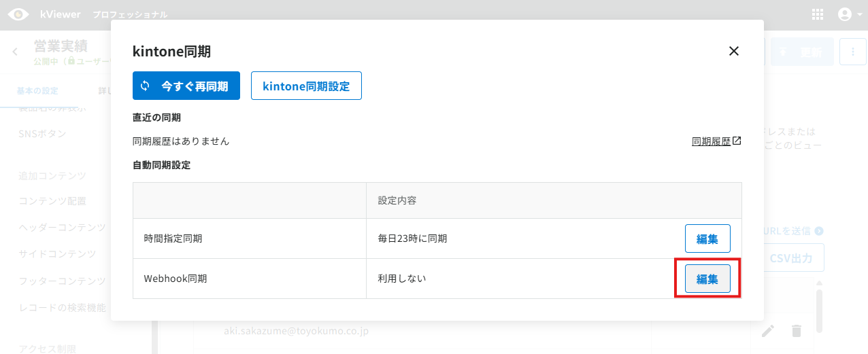Open the apps grid icon
Viewport: 868px width, 354px height.
pyautogui.click(x=818, y=14)
